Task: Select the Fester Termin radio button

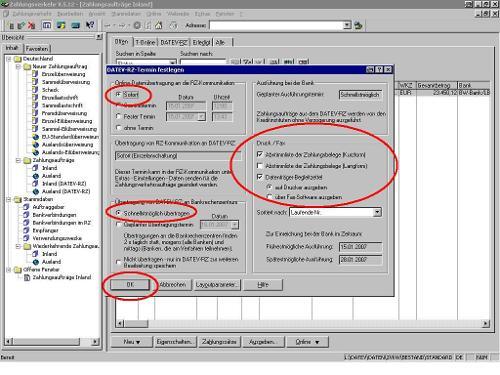Action: tap(118, 116)
